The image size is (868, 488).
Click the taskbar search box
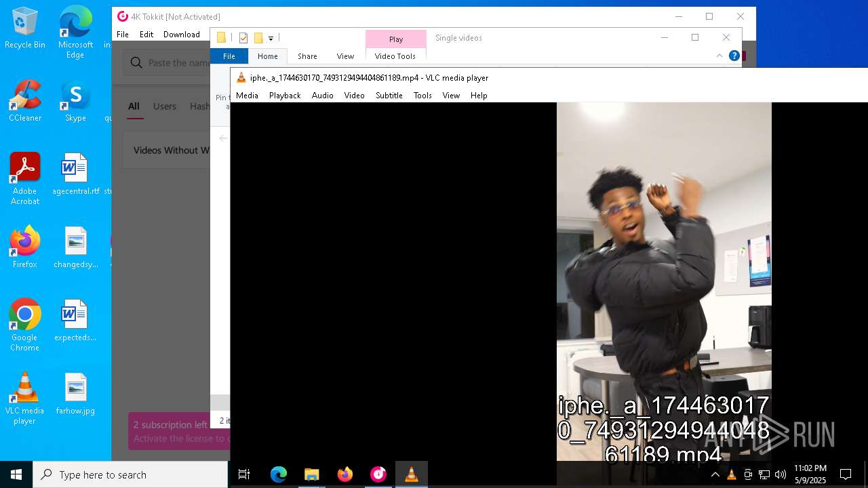130,474
